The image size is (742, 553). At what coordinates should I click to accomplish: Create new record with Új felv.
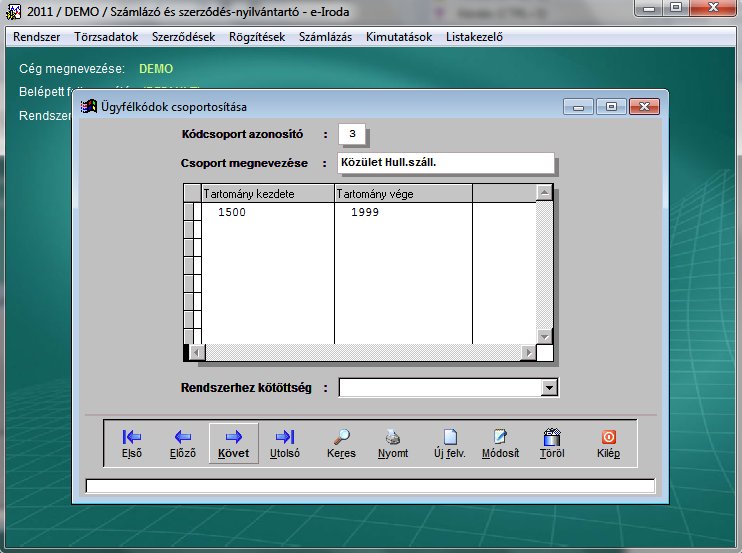point(450,443)
